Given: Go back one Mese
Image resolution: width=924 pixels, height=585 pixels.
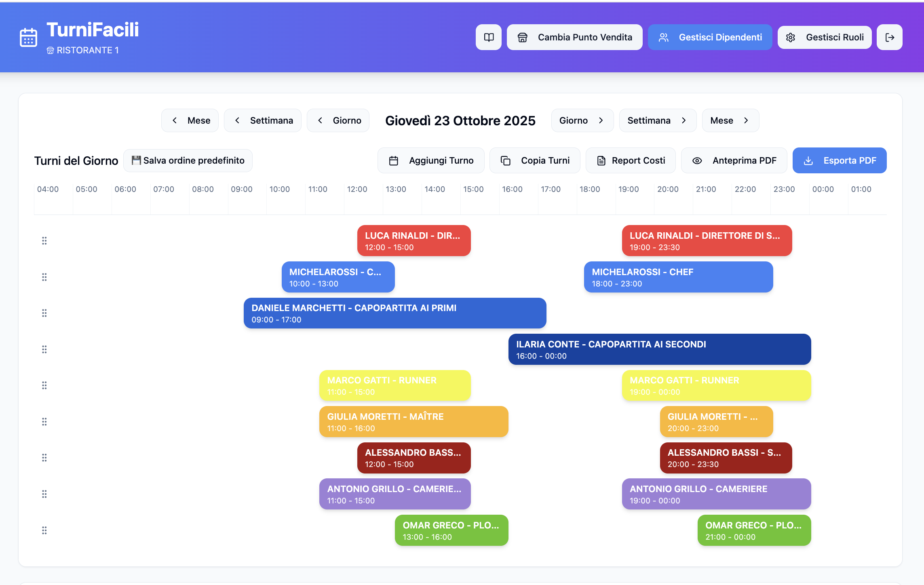Looking at the screenshot, I should pos(190,120).
